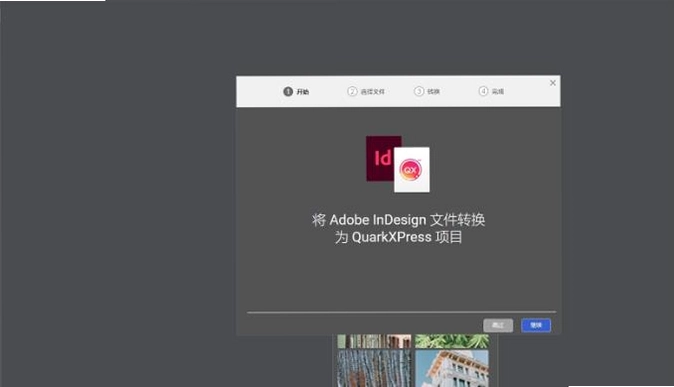The image size is (674, 387).
Task: Select step 1 开始 in the wizard header
Action: click(296, 92)
